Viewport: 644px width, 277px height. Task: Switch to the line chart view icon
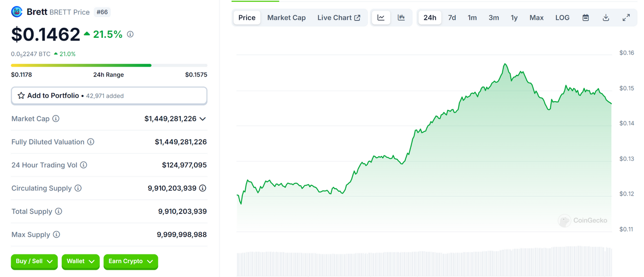click(381, 18)
